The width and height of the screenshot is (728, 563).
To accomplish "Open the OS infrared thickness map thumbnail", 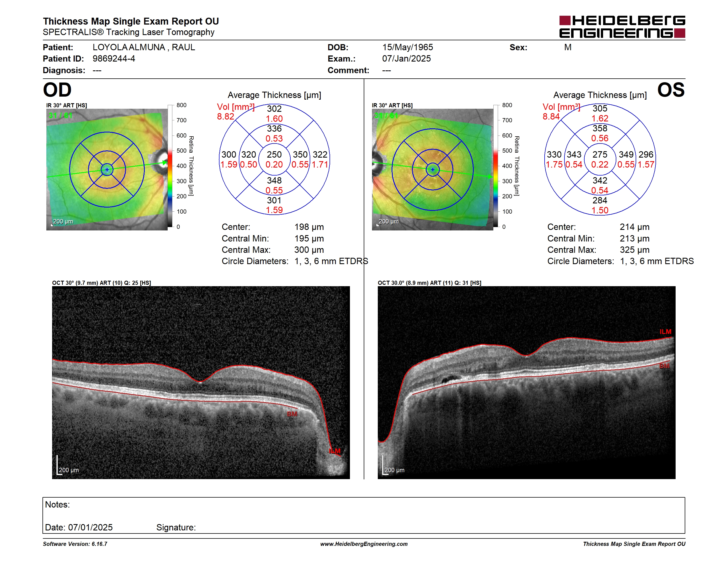I will (432, 169).
